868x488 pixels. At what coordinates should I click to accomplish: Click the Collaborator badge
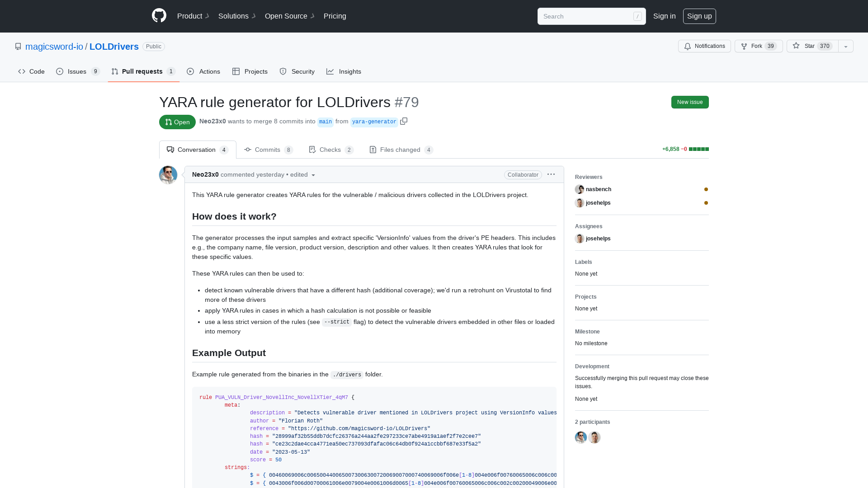[x=523, y=175]
